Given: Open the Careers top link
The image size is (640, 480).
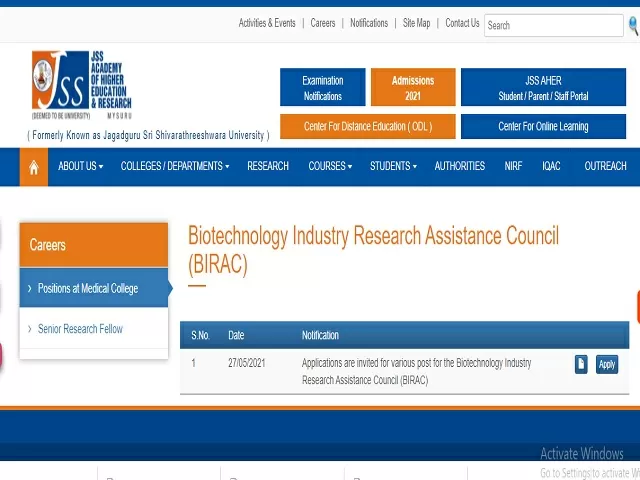Looking at the screenshot, I should (322, 23).
